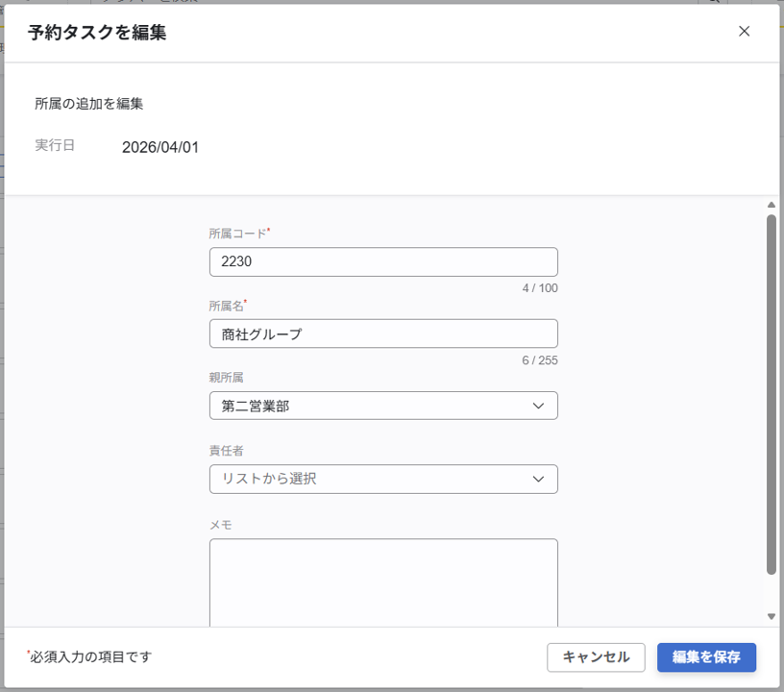Click the 責任者 label text
This screenshot has width=784, height=692.
click(x=226, y=451)
